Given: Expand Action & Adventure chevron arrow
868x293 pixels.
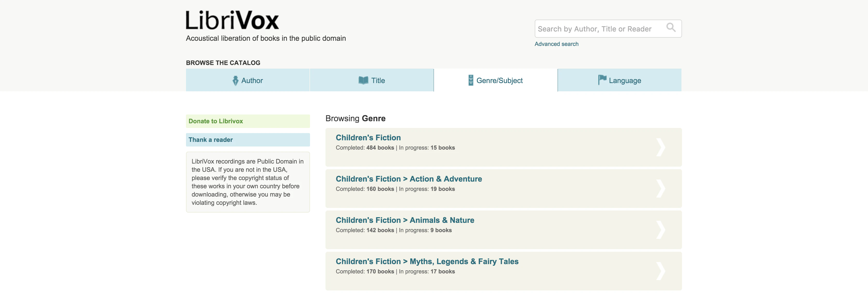Looking at the screenshot, I should click(x=661, y=188).
